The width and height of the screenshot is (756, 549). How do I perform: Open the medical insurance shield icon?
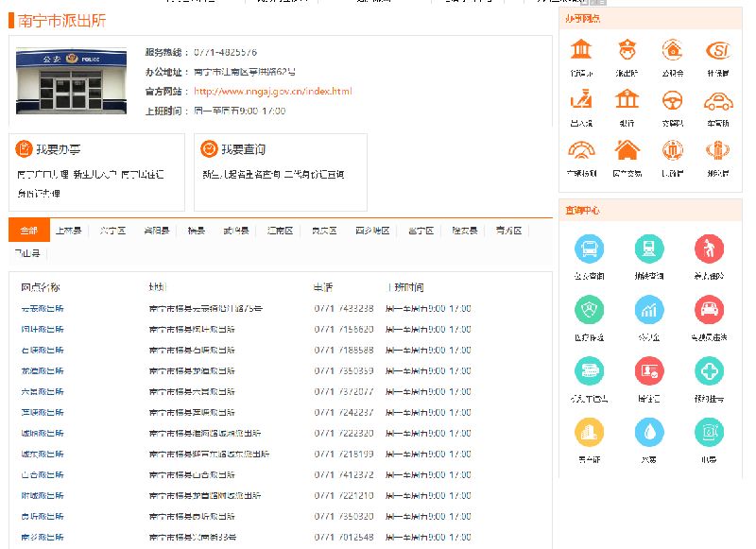(589, 310)
